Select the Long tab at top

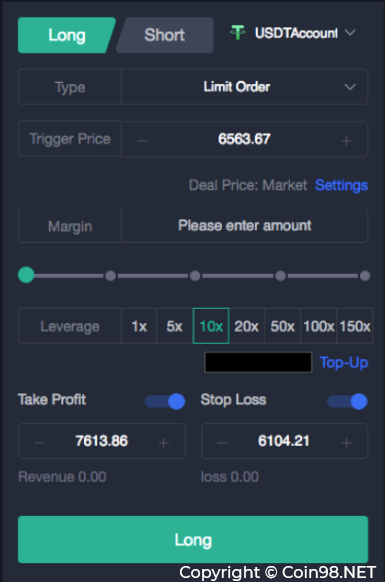coord(67,35)
